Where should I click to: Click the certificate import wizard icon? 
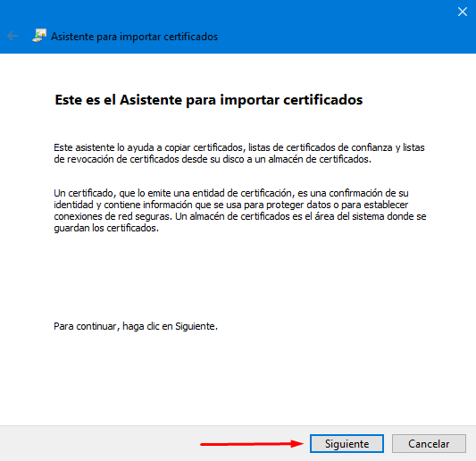[x=39, y=36]
